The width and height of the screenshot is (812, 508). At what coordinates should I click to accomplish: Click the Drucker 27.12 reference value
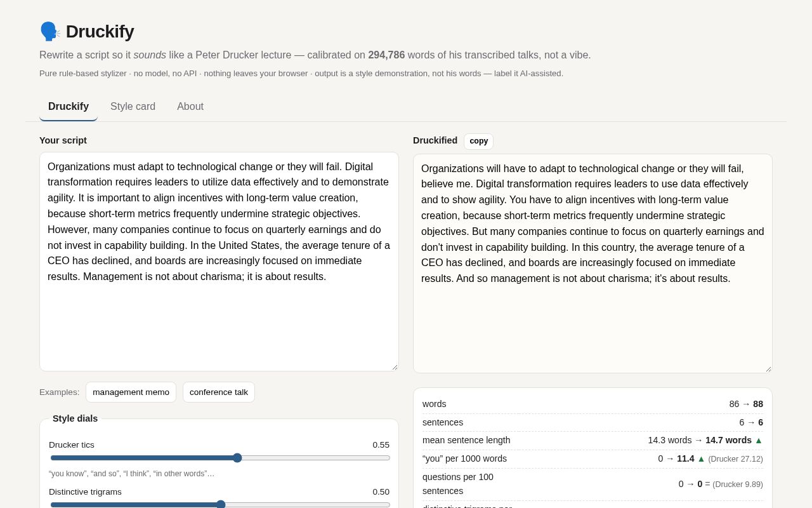(x=736, y=458)
